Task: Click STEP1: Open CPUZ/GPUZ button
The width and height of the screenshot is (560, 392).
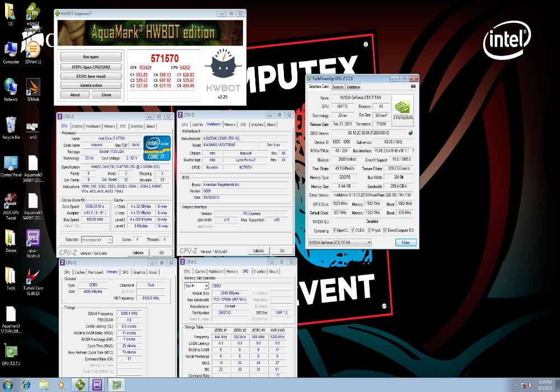Action: (91, 67)
